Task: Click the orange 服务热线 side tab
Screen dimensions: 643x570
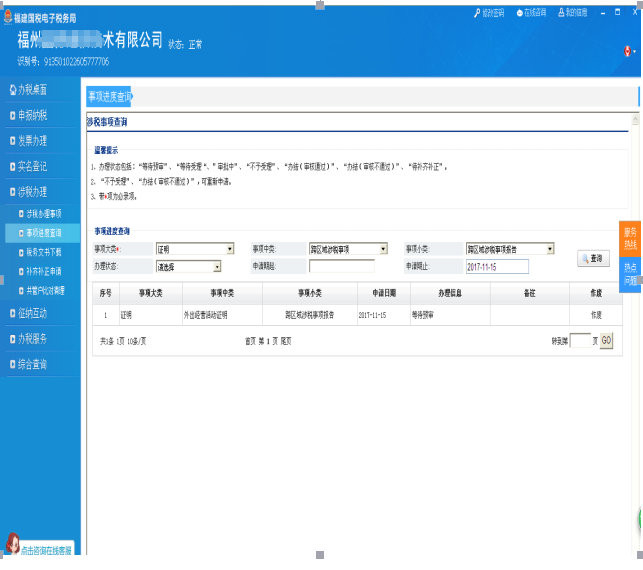Action: tap(629, 239)
